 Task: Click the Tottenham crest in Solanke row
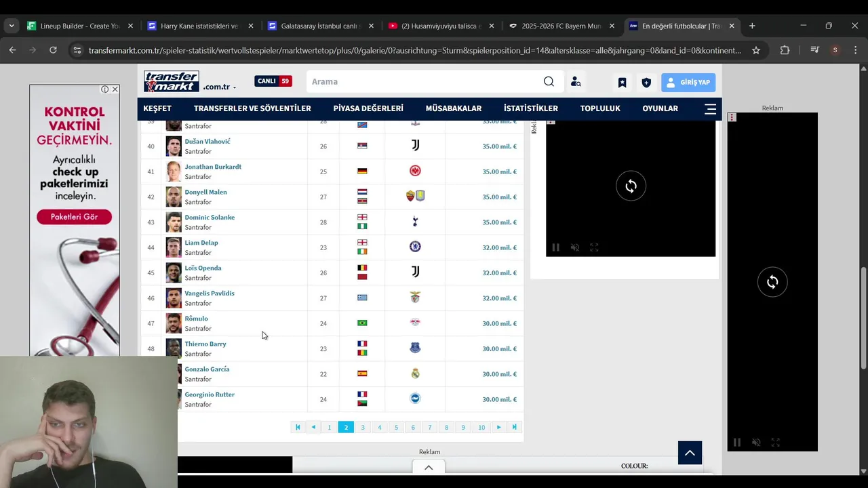[x=415, y=222]
